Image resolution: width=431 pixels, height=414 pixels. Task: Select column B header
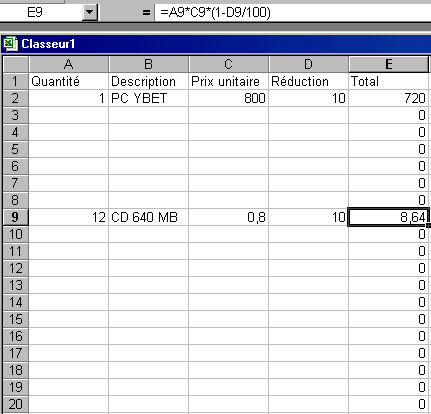(148, 64)
